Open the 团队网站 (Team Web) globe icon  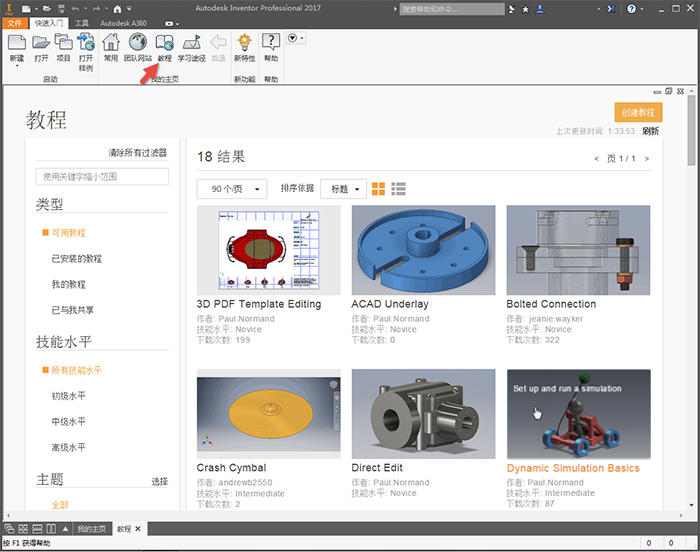[x=138, y=42]
